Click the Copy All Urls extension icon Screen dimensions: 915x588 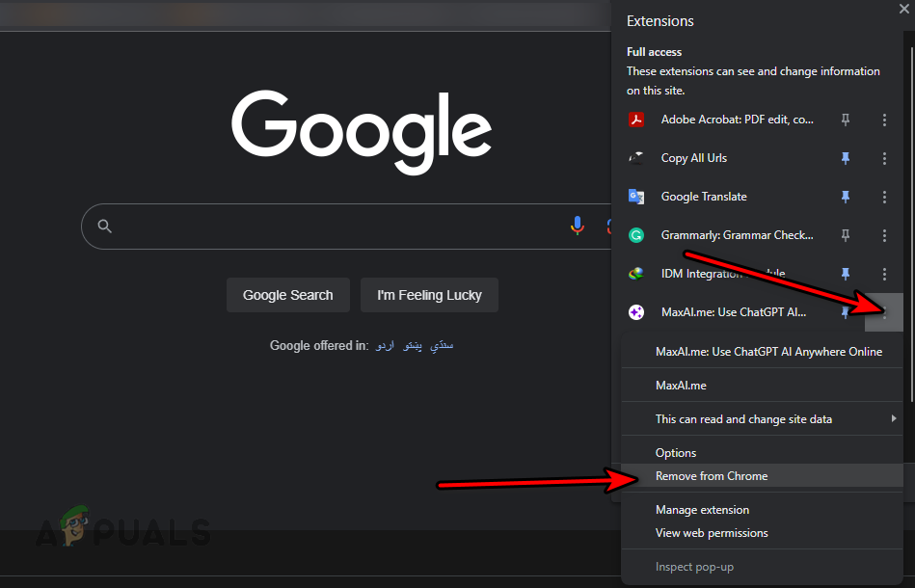(x=636, y=158)
